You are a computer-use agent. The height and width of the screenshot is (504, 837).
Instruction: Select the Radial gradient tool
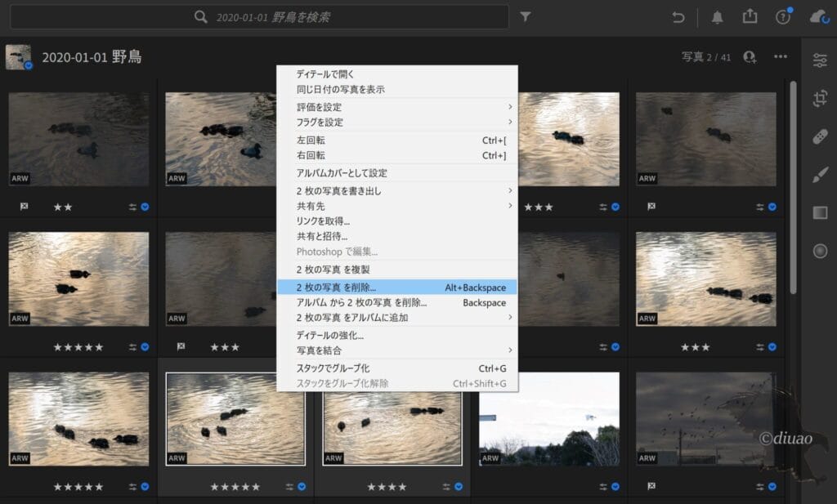820,251
